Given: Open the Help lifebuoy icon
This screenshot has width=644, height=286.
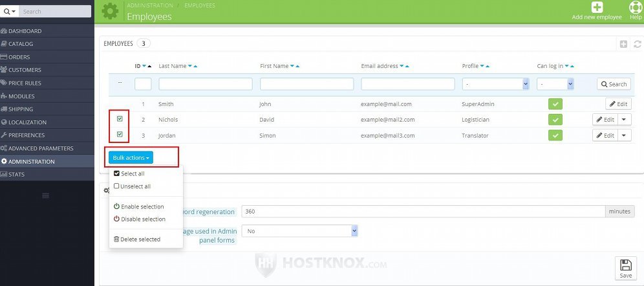Looking at the screenshot, I should [636, 7].
